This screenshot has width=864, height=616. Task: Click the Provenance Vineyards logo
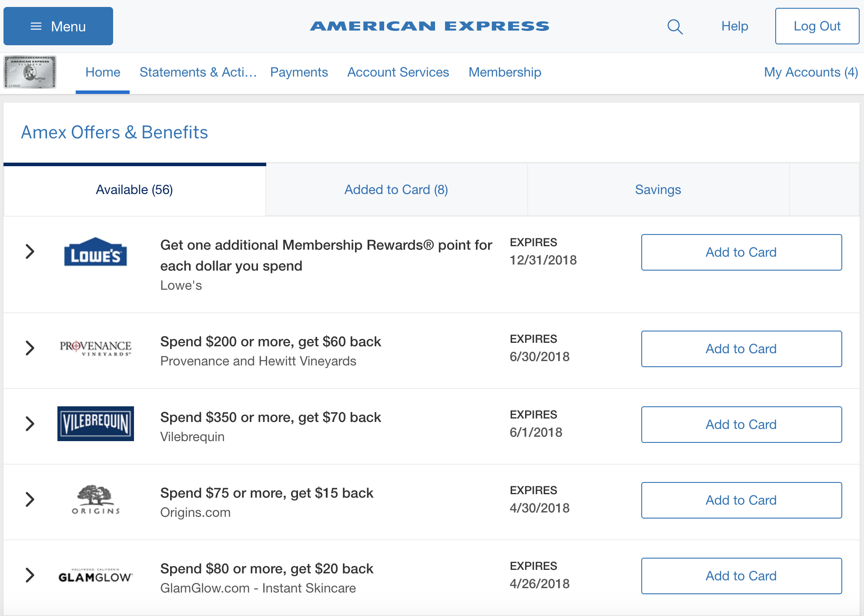point(96,348)
